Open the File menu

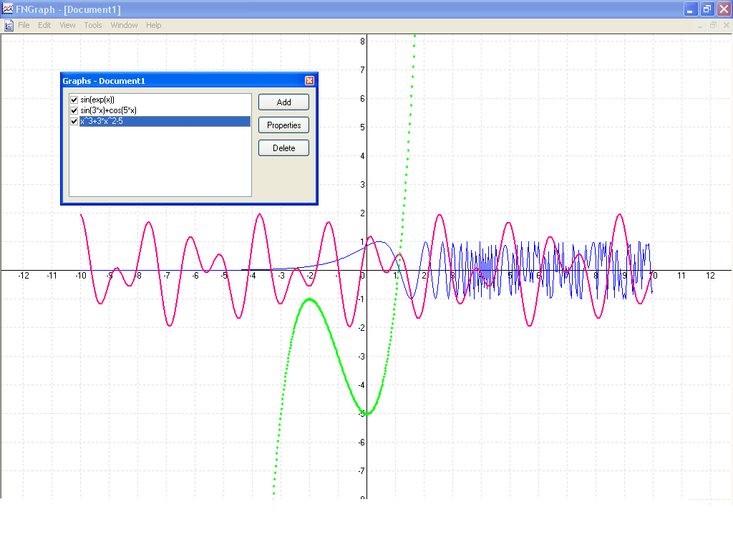pyautogui.click(x=23, y=25)
